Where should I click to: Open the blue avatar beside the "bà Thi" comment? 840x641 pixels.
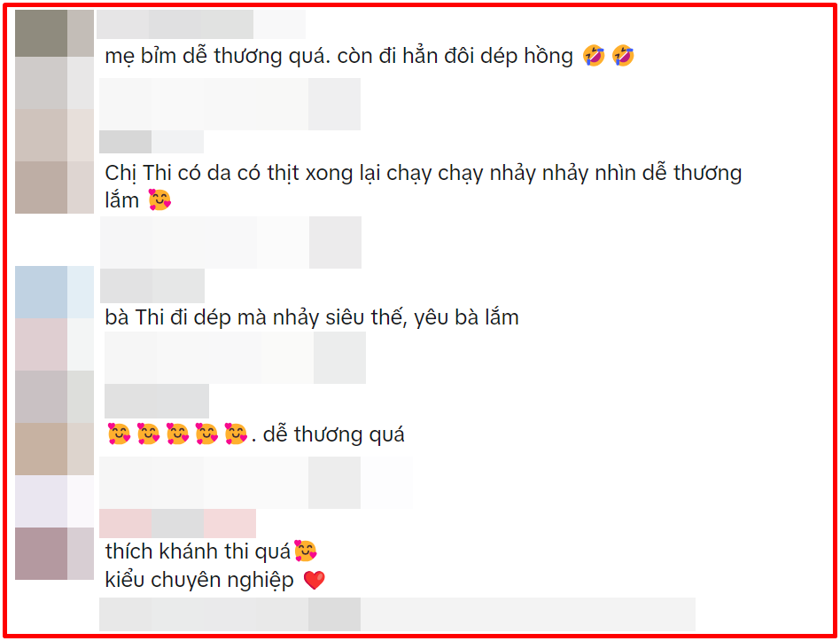pos(55,292)
